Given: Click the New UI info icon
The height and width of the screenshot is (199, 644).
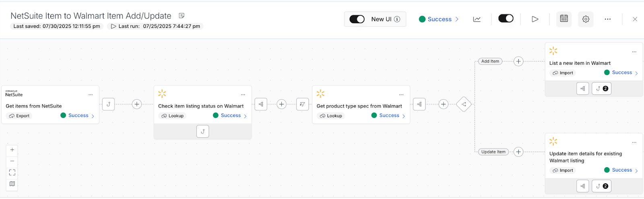Looking at the screenshot, I should [x=397, y=19].
